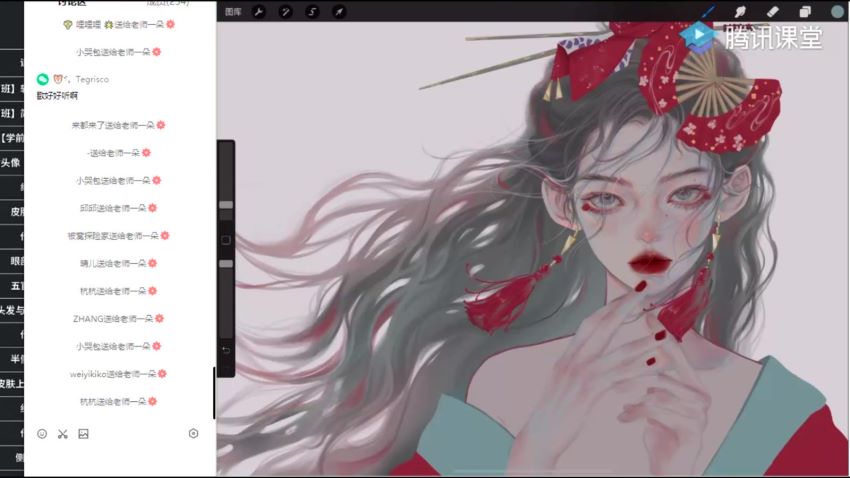Activate the S-shaped Selection tool
The width and height of the screenshot is (850, 478).
[x=312, y=11]
